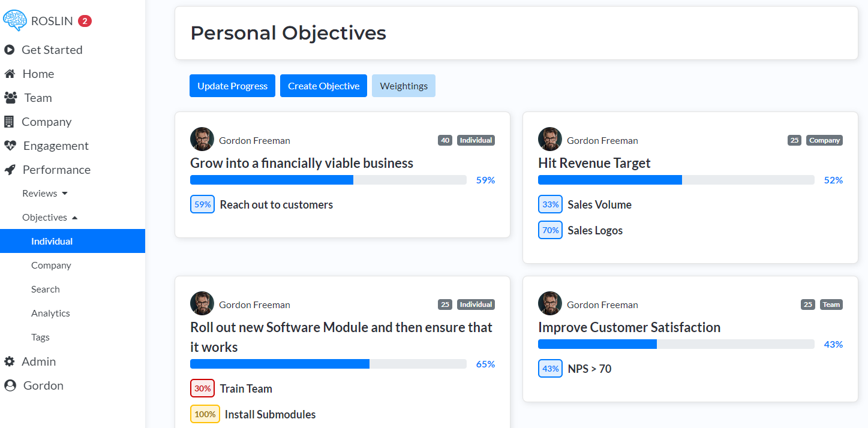The height and width of the screenshot is (428, 868).
Task: Open the Weightings button
Action: tap(404, 86)
